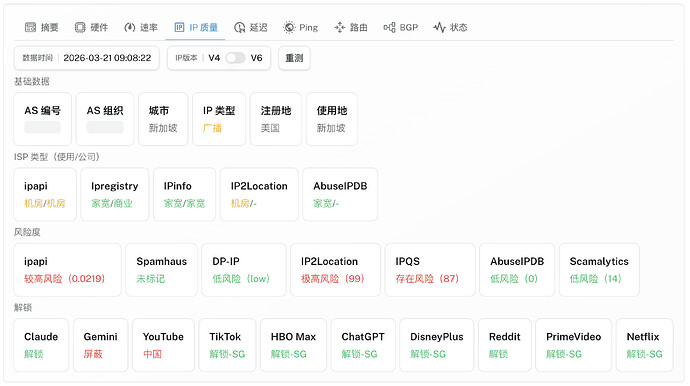
Task: Click the ipapi 机房/机房 ISP value
Action: 44,203
